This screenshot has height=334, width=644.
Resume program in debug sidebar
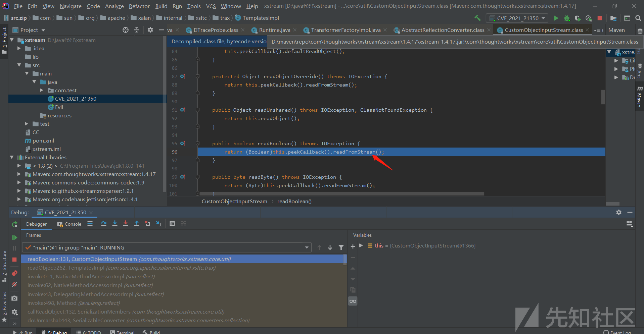14,237
